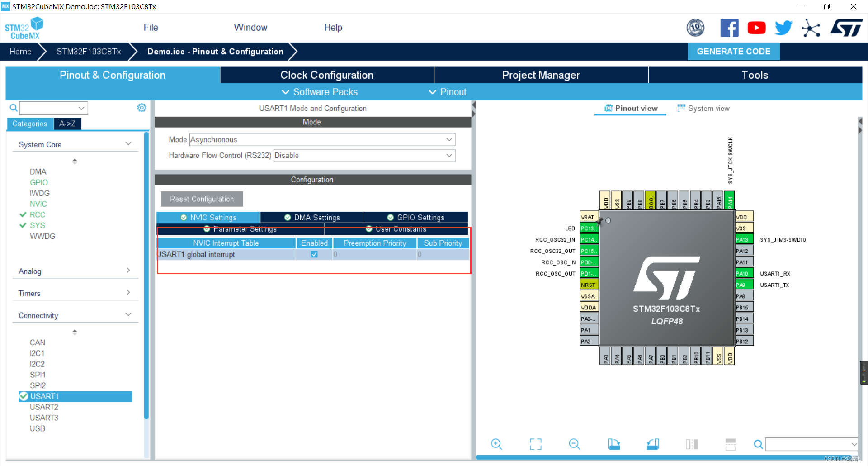
Task: Toggle USART1 global interrupt enabled checkbox
Action: 314,254
